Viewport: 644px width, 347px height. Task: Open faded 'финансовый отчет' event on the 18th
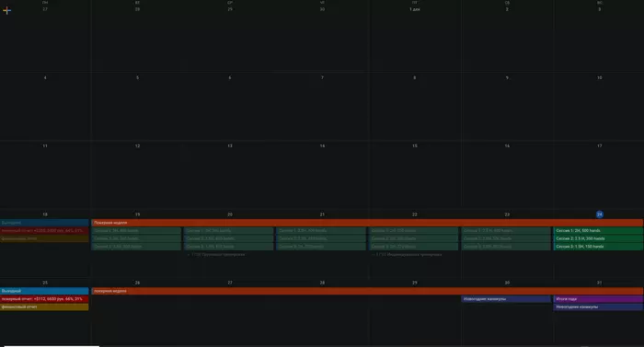click(x=44, y=238)
